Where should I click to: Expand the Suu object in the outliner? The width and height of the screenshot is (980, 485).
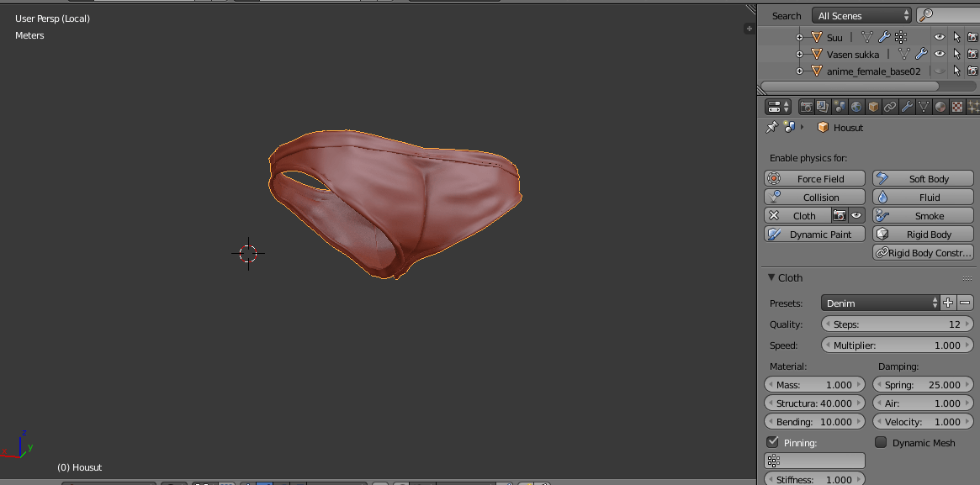(x=800, y=37)
